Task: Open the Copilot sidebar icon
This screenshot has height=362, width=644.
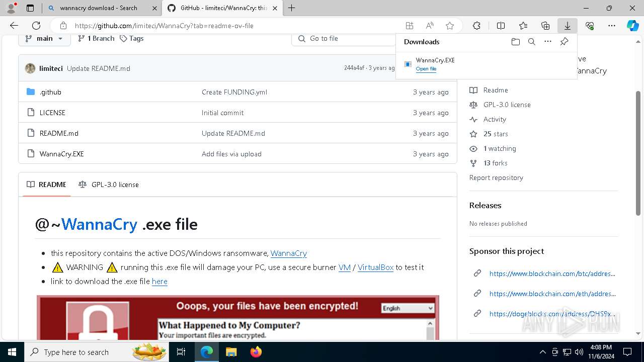Action: point(632,26)
